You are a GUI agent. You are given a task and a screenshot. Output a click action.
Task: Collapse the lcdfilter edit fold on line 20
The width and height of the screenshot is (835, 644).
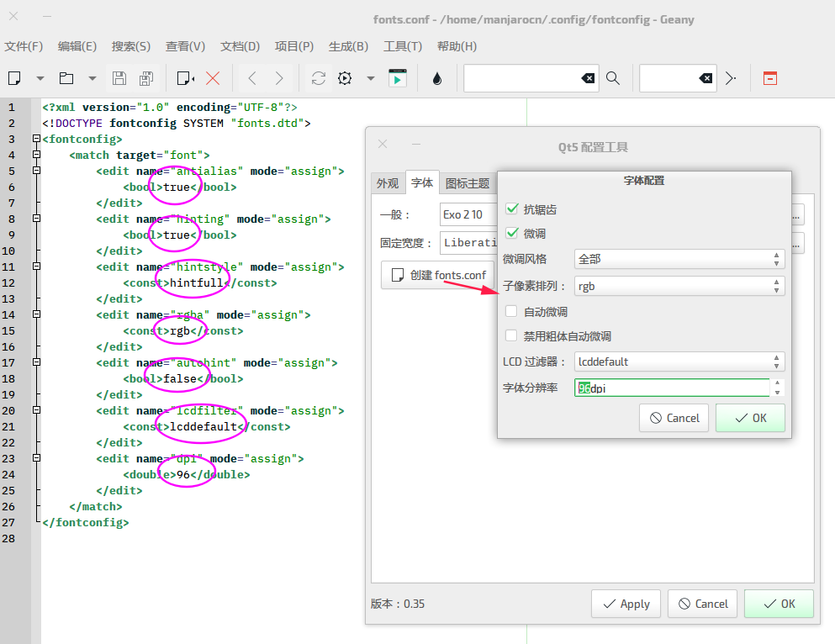[x=36, y=409]
